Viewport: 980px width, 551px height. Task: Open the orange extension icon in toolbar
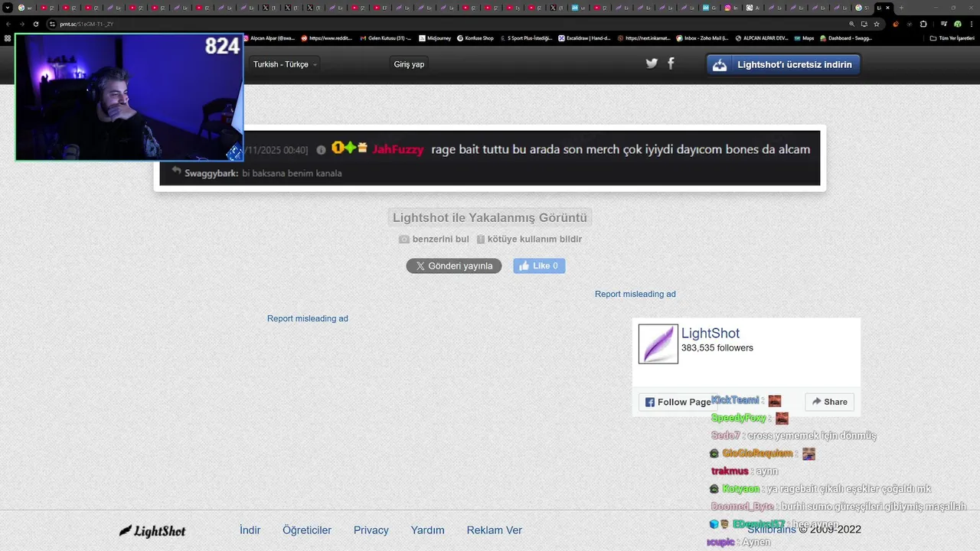pyautogui.click(x=896, y=24)
